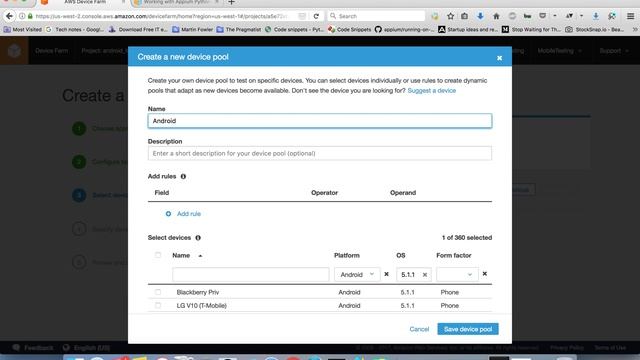Screen dimensions: 640x360
Task: Show hidden bookmarks with the overflow chevron
Action: (x=635, y=29)
